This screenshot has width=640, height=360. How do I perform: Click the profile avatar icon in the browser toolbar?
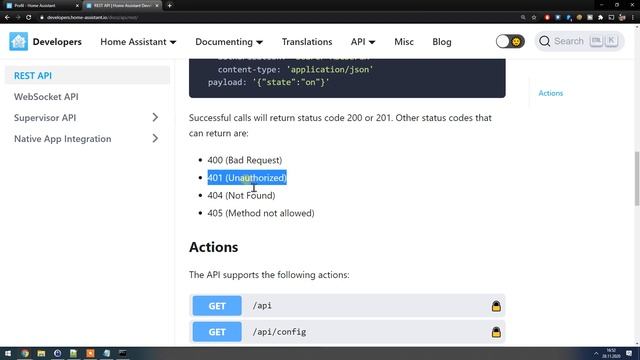[622, 18]
